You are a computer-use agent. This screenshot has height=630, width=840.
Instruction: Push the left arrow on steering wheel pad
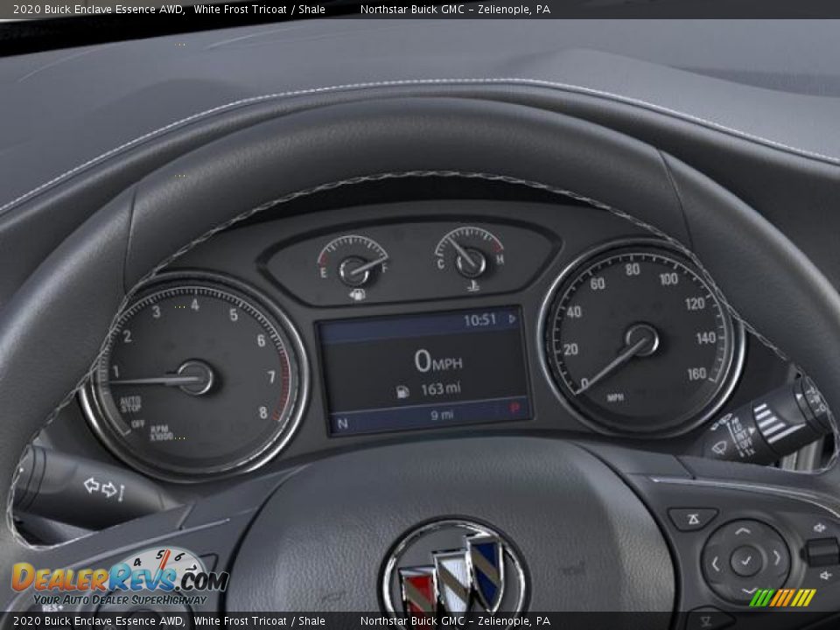715,563
